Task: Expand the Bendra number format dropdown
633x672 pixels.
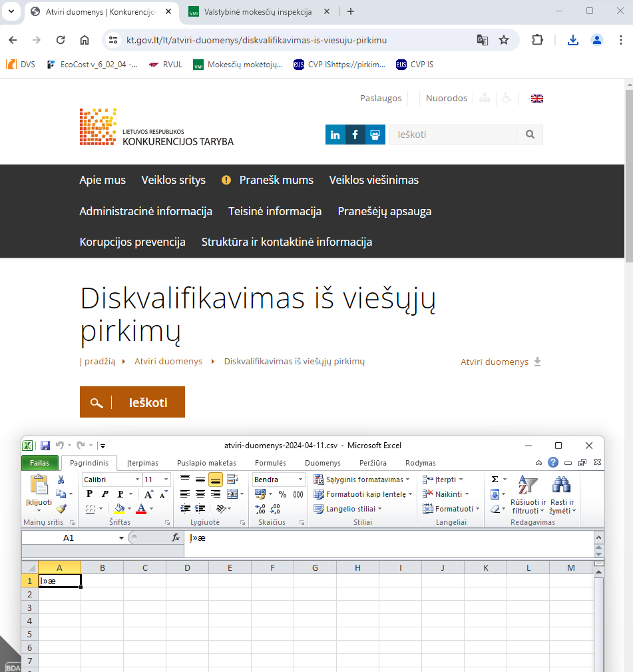Action: click(300, 480)
